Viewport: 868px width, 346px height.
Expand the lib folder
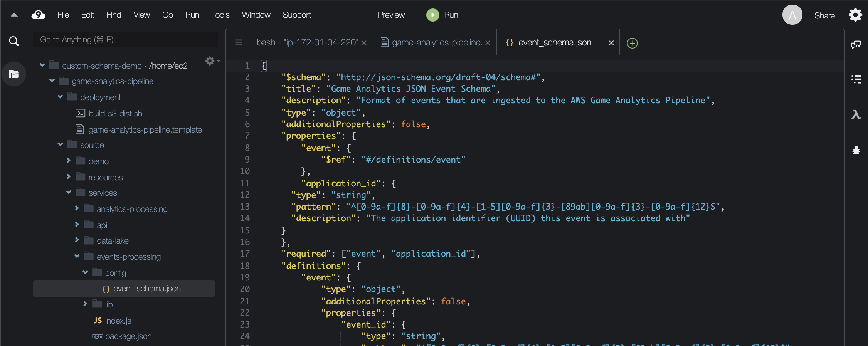[85, 304]
